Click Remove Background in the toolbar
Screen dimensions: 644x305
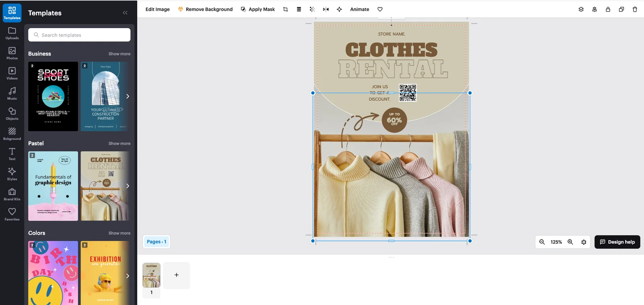205,9
